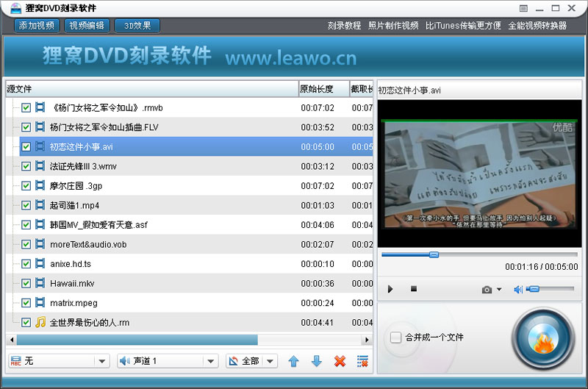The height and width of the screenshot is (389, 588).
Task: Click duration 00:04:06 cell
Action: 318,225
